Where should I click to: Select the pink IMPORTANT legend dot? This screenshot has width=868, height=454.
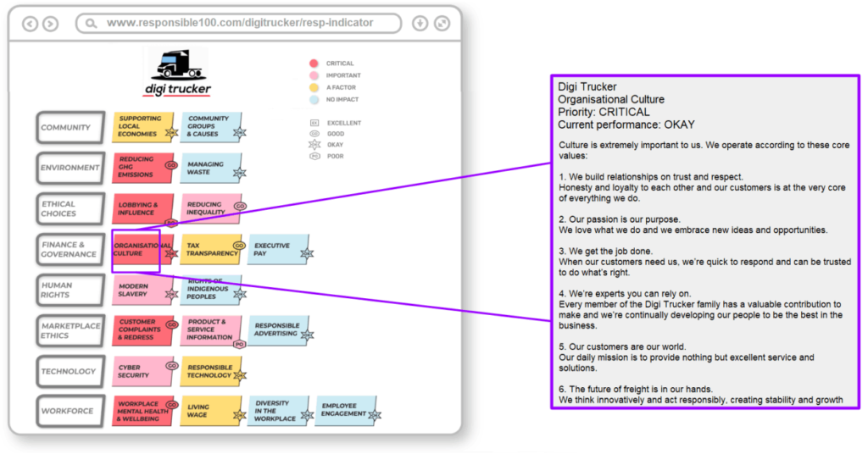tap(314, 75)
